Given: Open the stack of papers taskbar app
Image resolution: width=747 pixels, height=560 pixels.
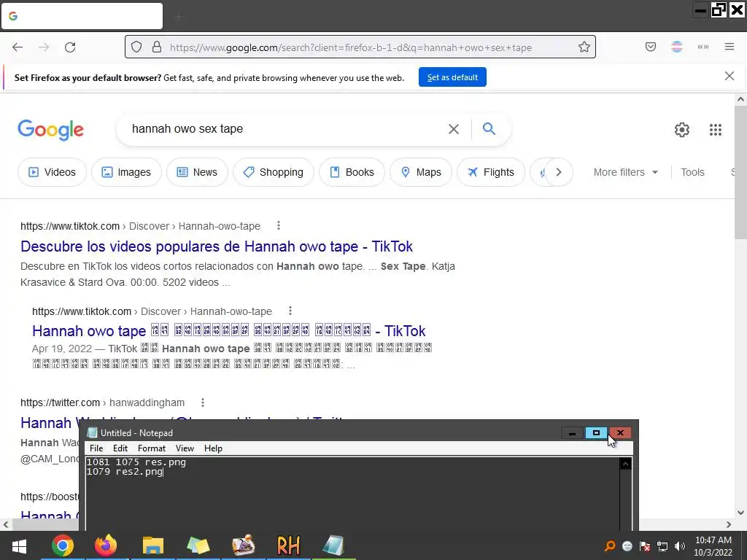Looking at the screenshot, I should pyautogui.click(x=198, y=545).
